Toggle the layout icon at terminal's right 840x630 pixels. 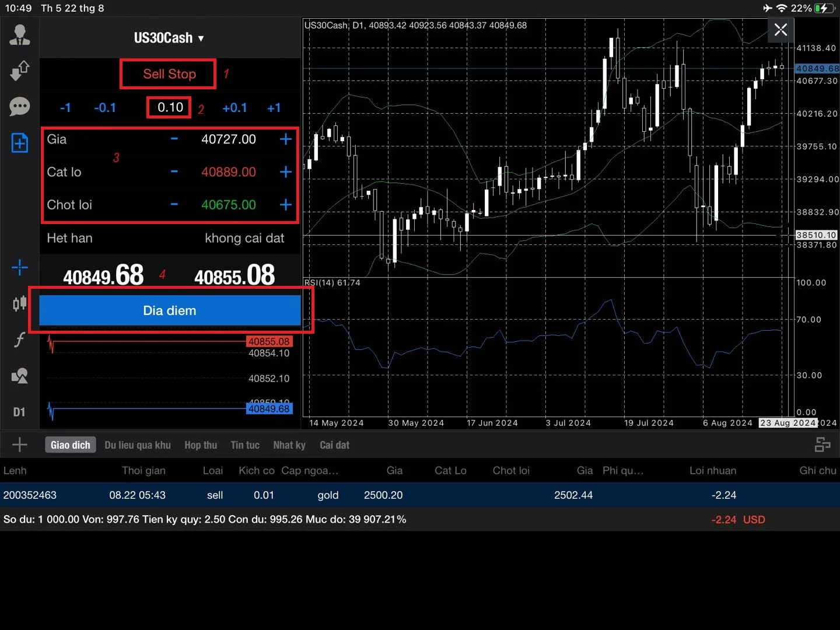coord(822,445)
